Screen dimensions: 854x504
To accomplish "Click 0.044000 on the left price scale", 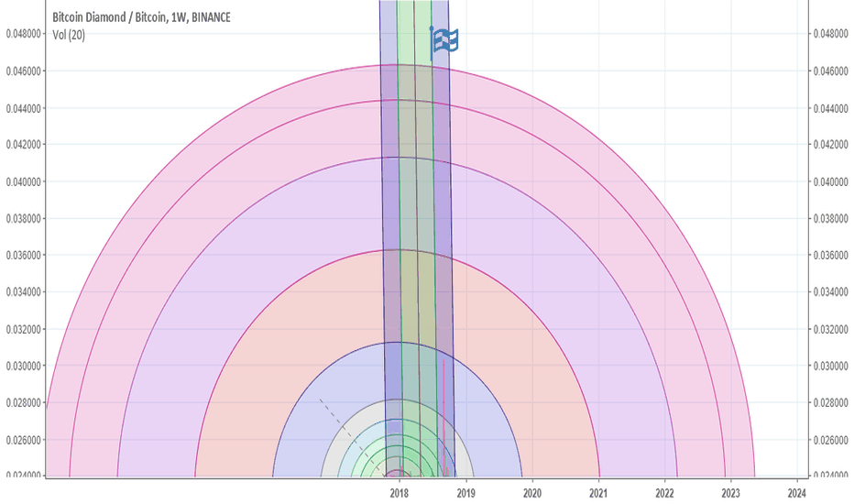I will [x=24, y=108].
